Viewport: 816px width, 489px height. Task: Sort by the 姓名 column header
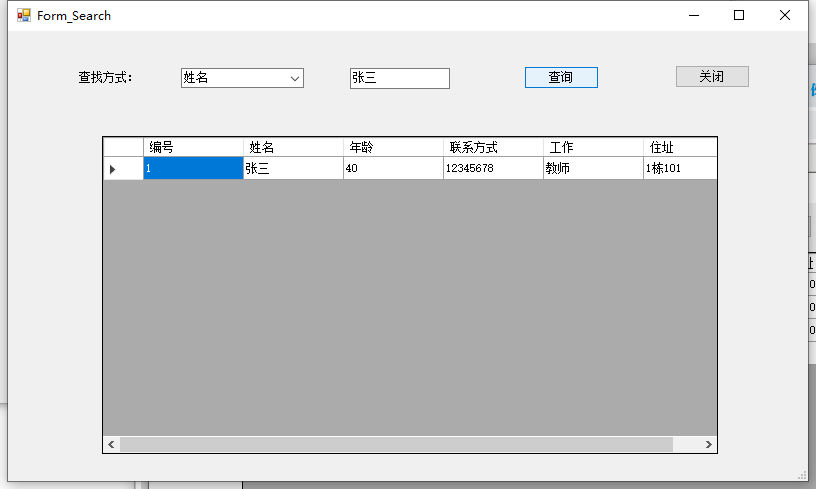(293, 147)
